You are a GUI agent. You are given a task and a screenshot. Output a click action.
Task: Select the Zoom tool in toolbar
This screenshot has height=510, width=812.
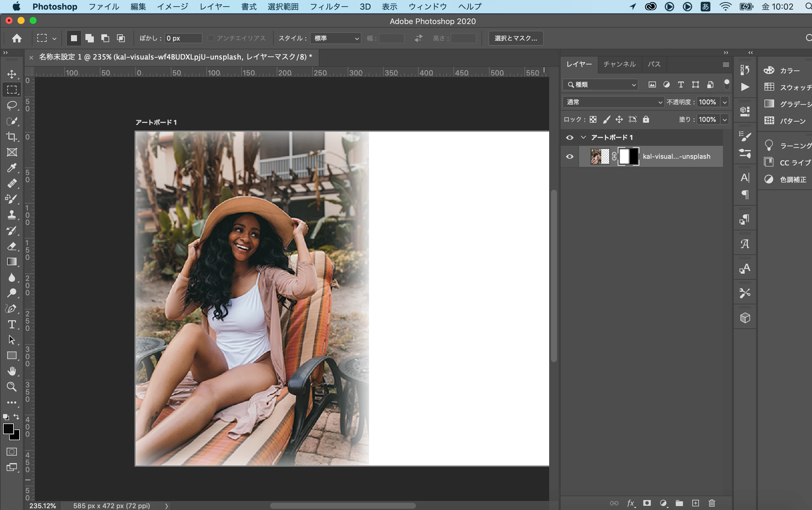[12, 387]
